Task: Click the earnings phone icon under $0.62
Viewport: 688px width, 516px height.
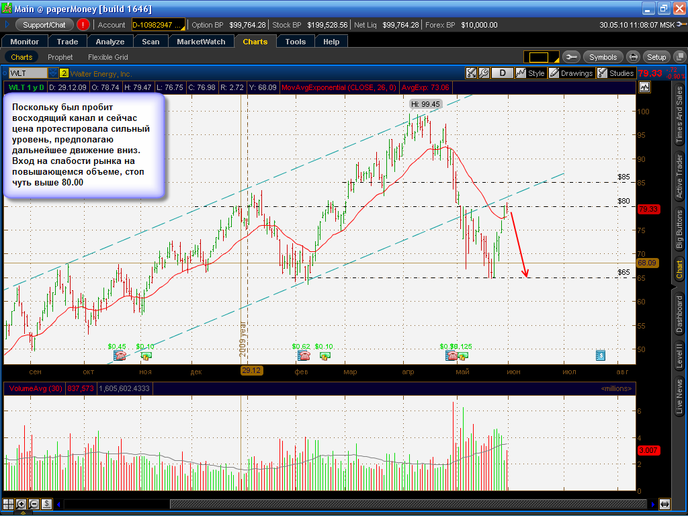Action: (304, 355)
